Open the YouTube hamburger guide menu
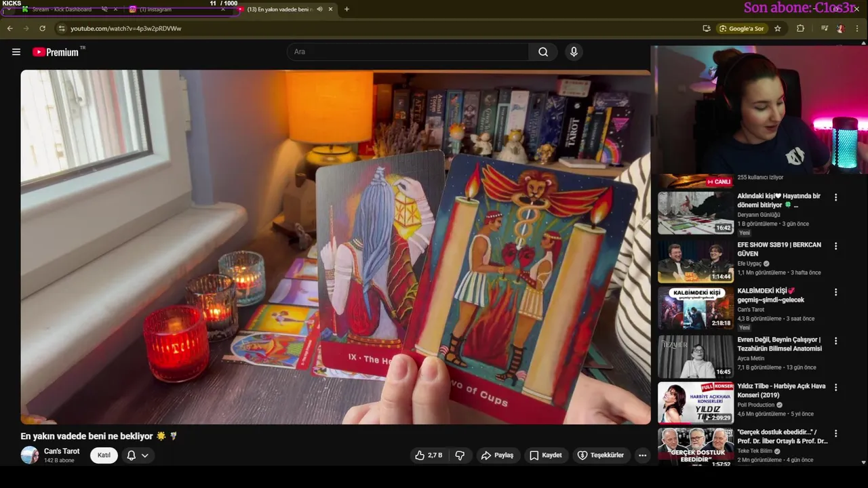The width and height of the screenshot is (868, 488). [16, 52]
